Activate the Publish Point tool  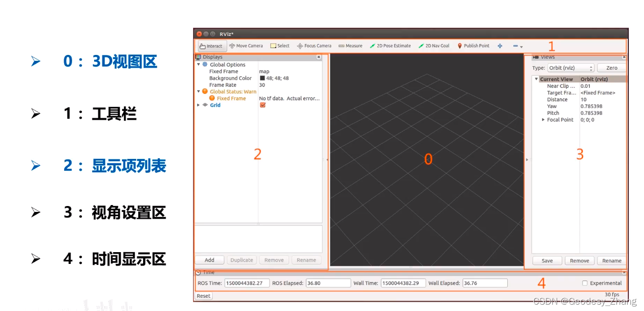pyautogui.click(x=473, y=46)
